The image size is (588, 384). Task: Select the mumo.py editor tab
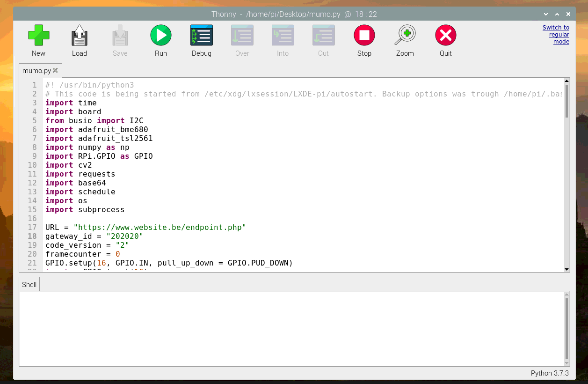[x=36, y=71]
